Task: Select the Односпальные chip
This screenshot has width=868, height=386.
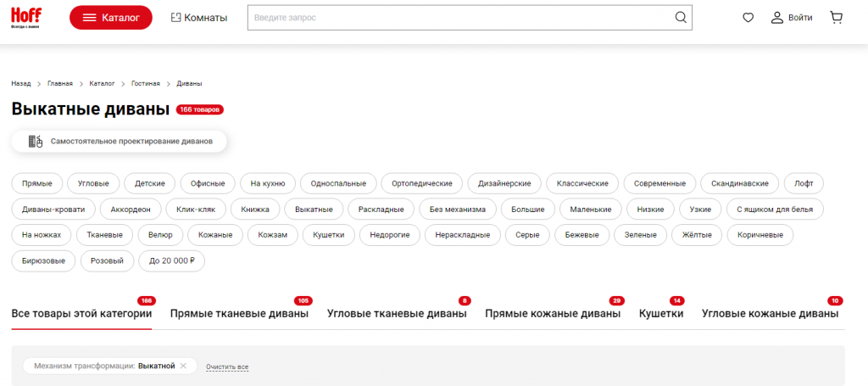Action: point(338,183)
